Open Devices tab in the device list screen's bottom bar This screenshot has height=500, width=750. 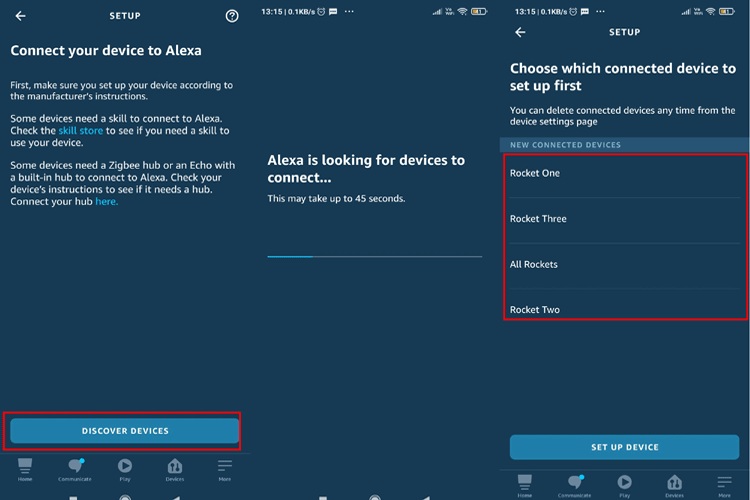[674, 486]
